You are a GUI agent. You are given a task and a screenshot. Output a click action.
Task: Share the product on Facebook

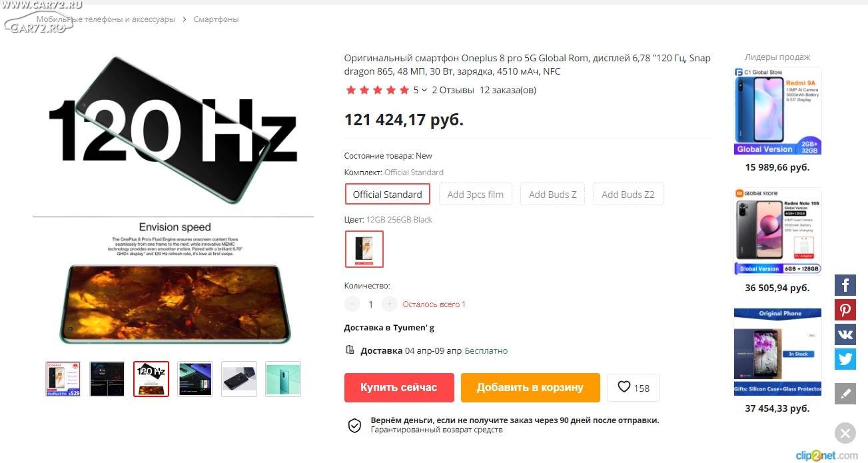845,285
